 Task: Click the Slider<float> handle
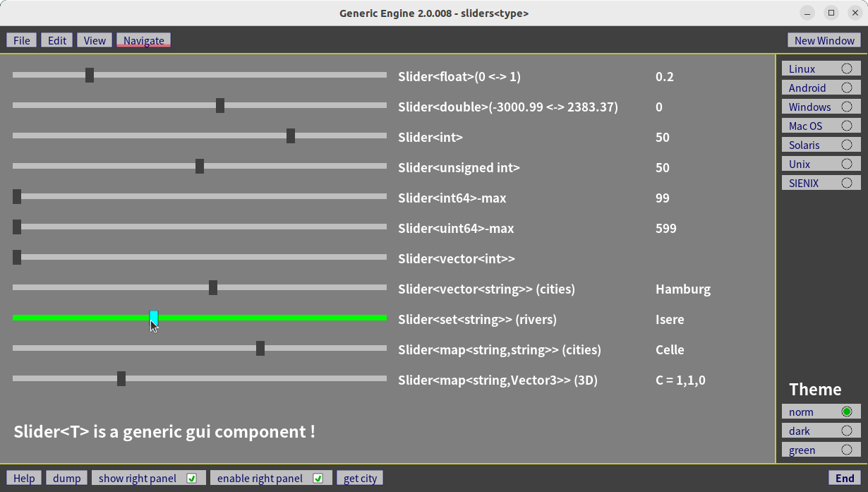pyautogui.click(x=90, y=75)
